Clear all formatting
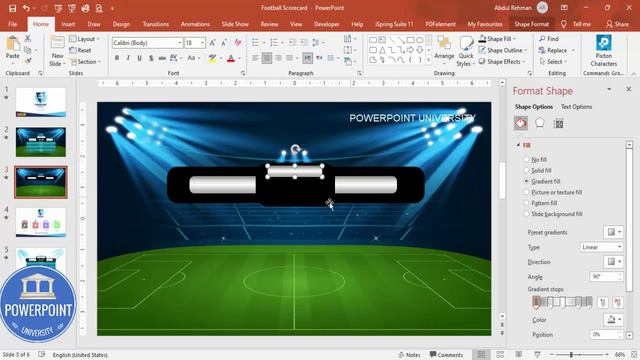640x360 pixels. 238,43
